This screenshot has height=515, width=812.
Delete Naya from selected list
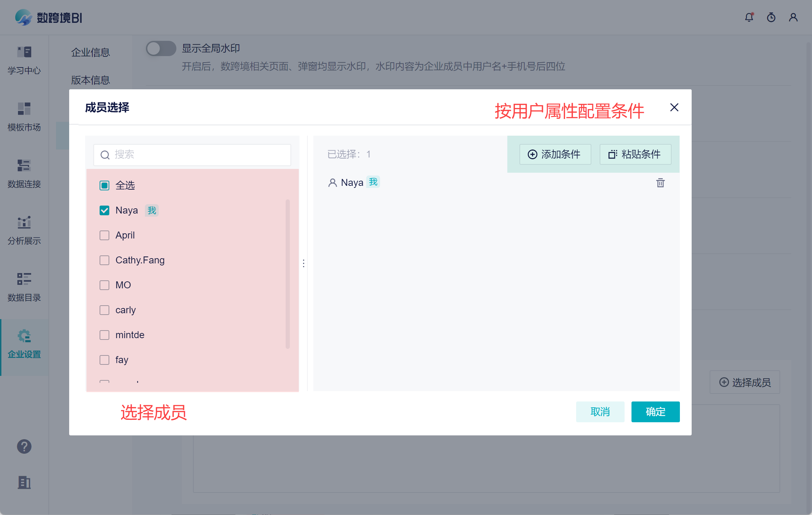pyautogui.click(x=660, y=183)
